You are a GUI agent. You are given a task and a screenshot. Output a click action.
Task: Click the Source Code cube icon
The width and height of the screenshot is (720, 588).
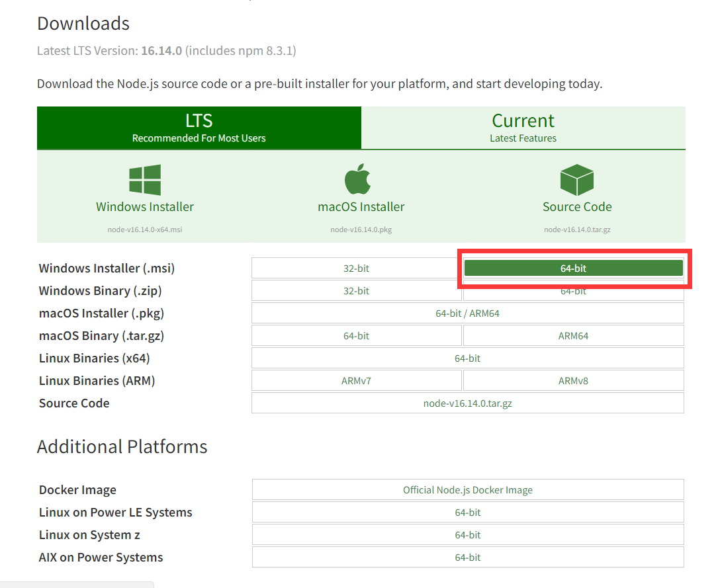click(577, 180)
